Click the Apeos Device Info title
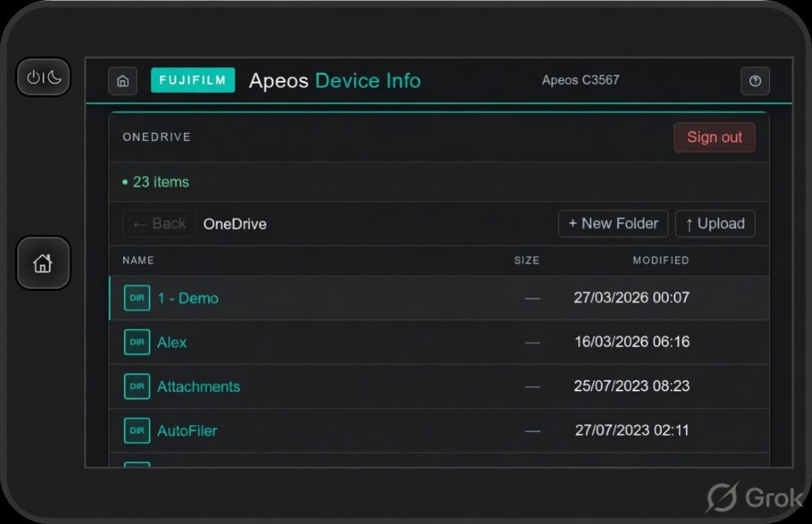The width and height of the screenshot is (812, 524). point(335,81)
